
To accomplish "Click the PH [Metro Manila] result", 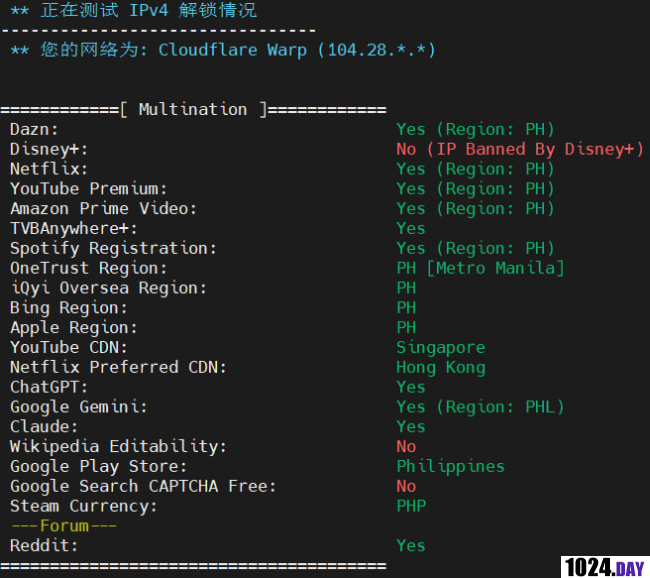I will [x=480, y=268].
